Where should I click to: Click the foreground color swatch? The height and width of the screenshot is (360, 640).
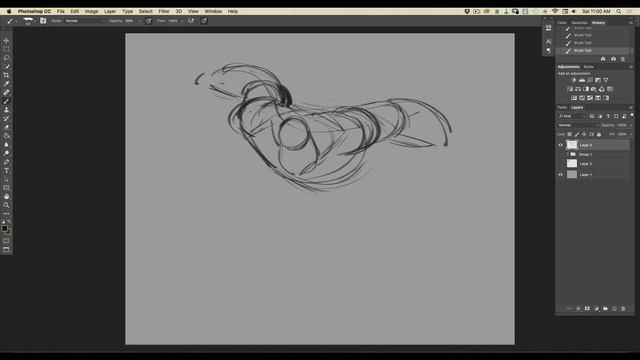click(4, 229)
